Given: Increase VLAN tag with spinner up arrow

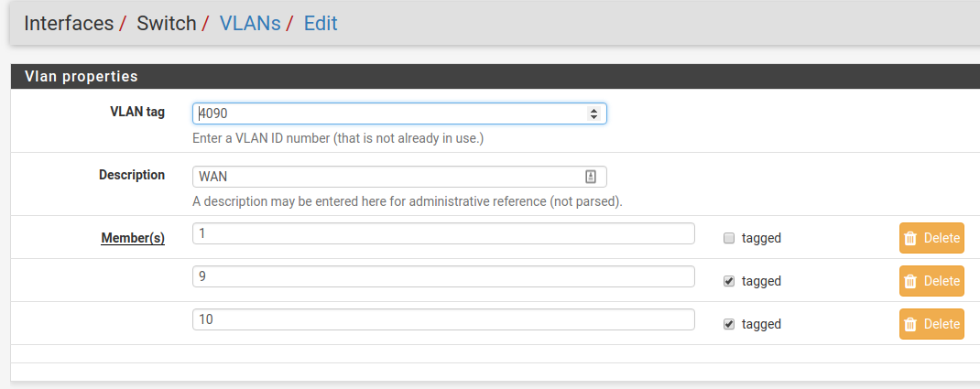Looking at the screenshot, I should [593, 110].
